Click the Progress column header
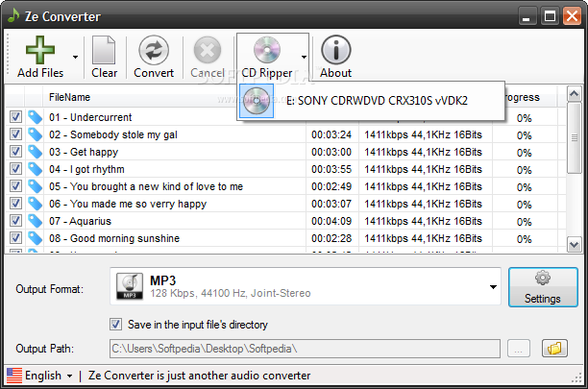The width and height of the screenshot is (588, 389). [524, 97]
